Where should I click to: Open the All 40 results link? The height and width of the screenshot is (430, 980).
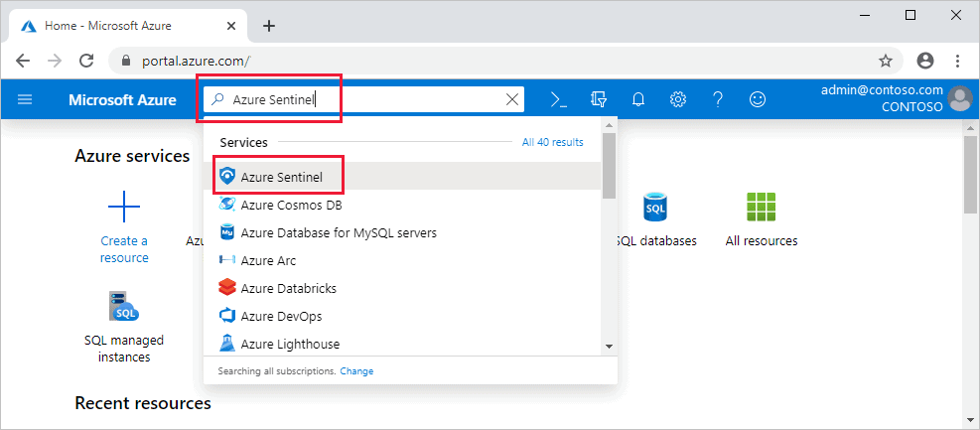(552, 143)
